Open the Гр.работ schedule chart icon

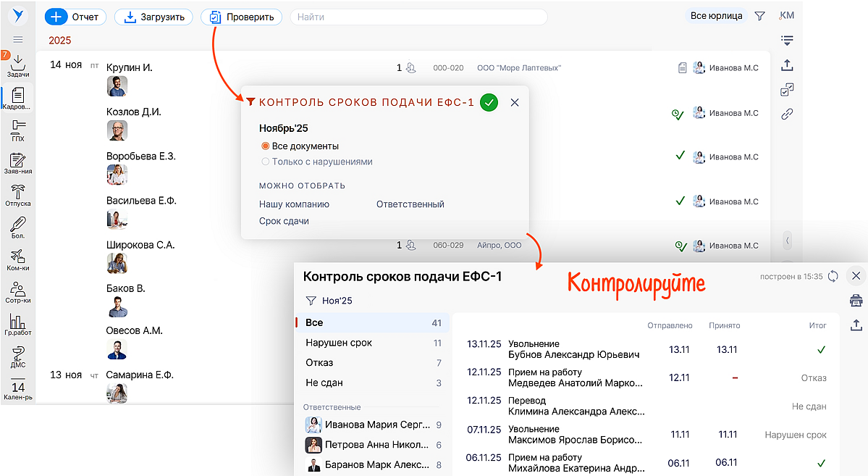click(18, 323)
